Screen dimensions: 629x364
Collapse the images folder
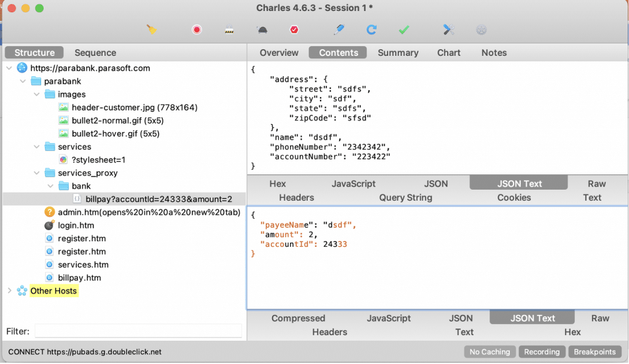click(36, 94)
